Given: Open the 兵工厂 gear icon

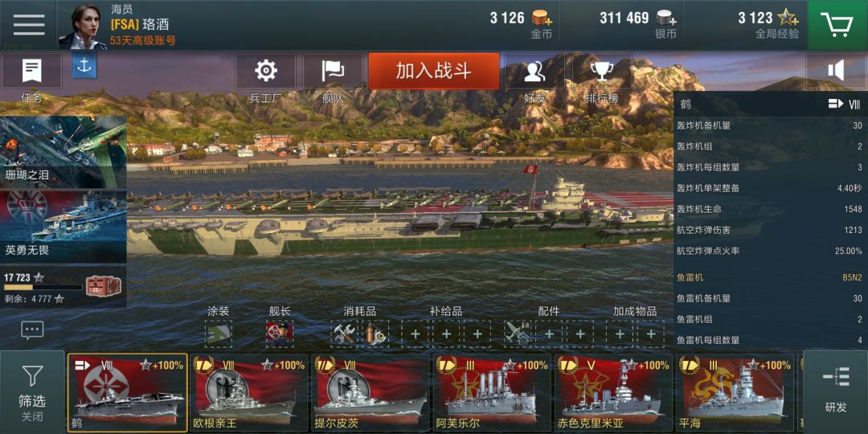Looking at the screenshot, I should click(266, 71).
